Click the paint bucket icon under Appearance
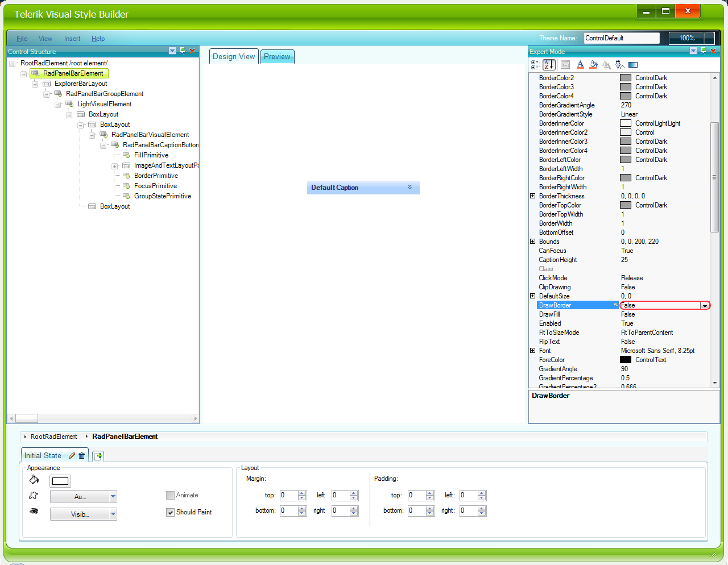The width and height of the screenshot is (728, 565). point(34,480)
